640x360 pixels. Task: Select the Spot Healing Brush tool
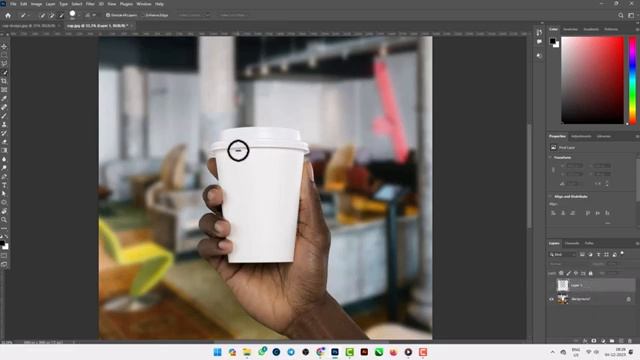[x=4, y=107]
